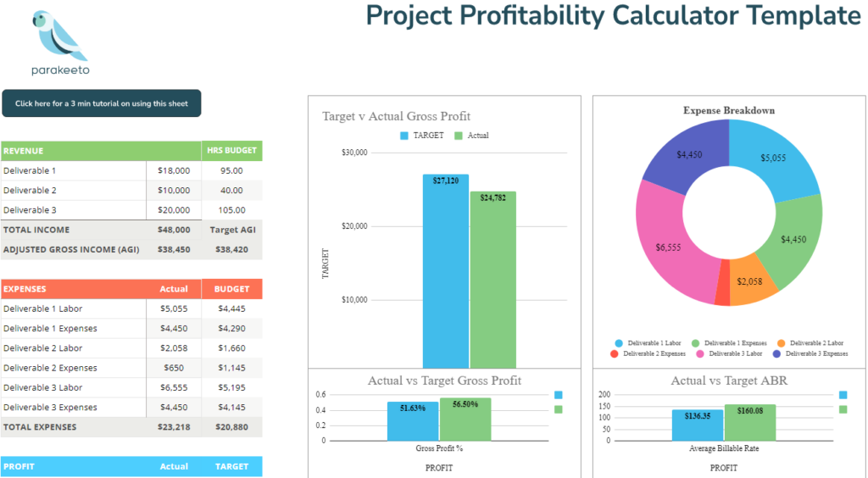Select Deliverable 1 Labor legend dot
868x478 pixels.
click(x=619, y=343)
